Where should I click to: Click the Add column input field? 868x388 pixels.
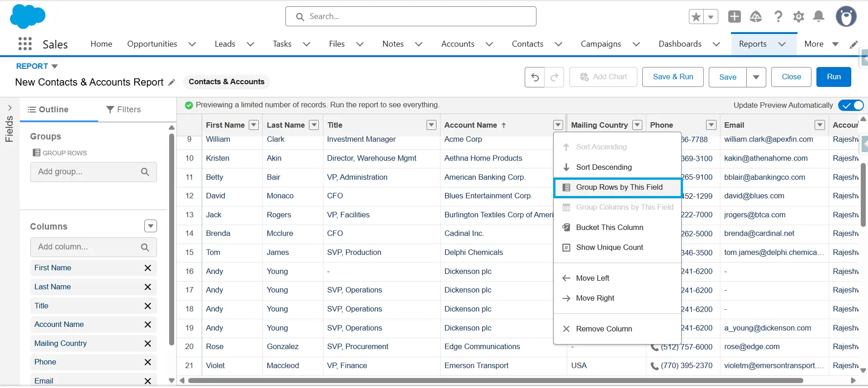point(94,247)
